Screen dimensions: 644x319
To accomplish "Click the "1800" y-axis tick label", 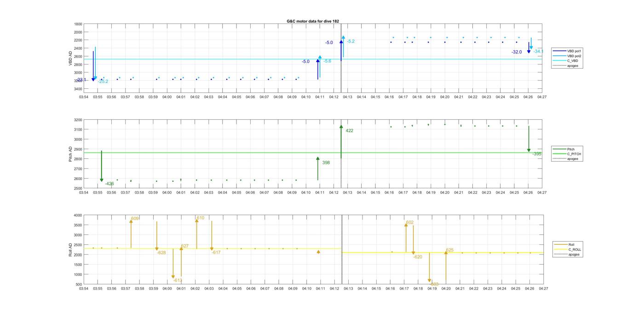I will point(78,24).
